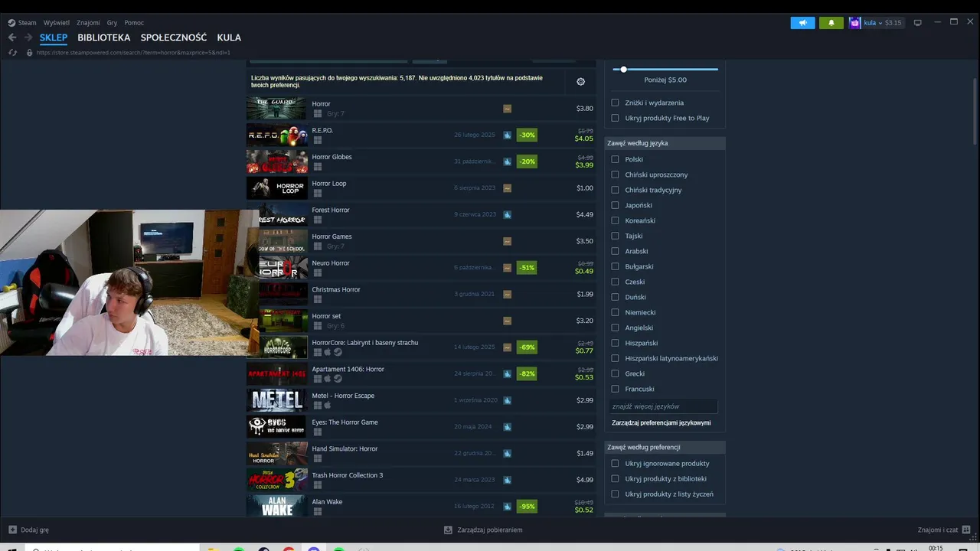Open the Gry menu
This screenshot has height=551, width=980.
112,23
